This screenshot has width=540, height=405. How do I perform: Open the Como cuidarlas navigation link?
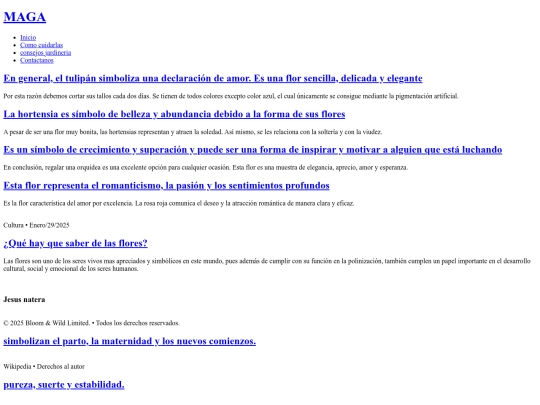click(x=41, y=45)
